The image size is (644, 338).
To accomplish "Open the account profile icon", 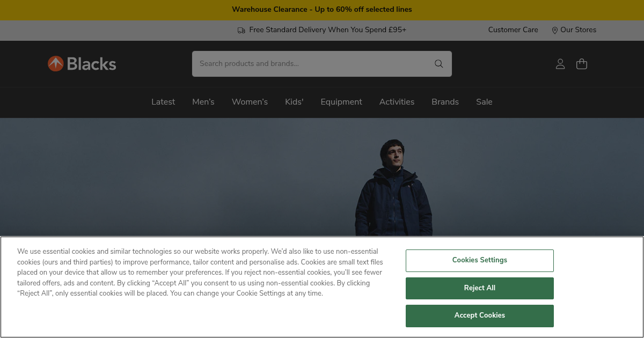I will pyautogui.click(x=560, y=64).
